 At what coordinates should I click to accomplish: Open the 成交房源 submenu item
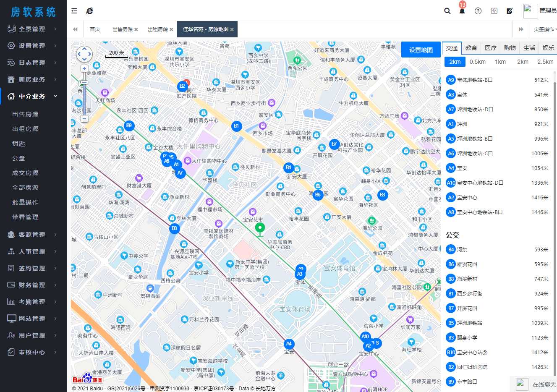click(x=25, y=173)
